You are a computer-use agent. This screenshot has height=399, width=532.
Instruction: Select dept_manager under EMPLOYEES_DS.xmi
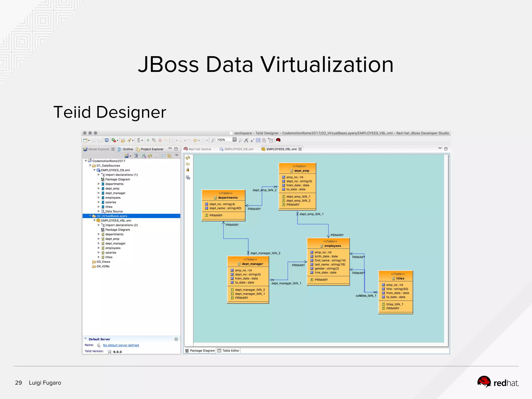(113, 193)
